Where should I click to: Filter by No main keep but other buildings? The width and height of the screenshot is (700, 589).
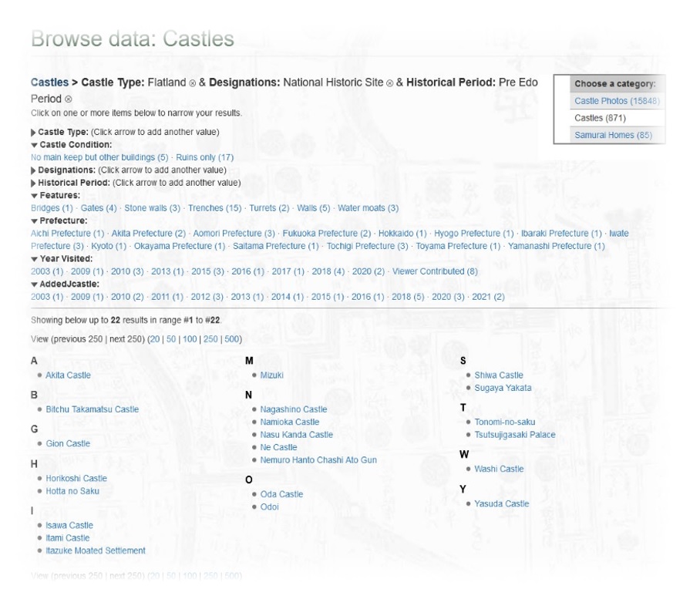coord(99,157)
